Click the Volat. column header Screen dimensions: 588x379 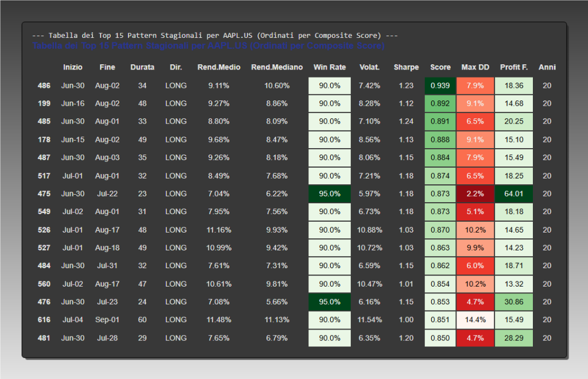(369, 67)
